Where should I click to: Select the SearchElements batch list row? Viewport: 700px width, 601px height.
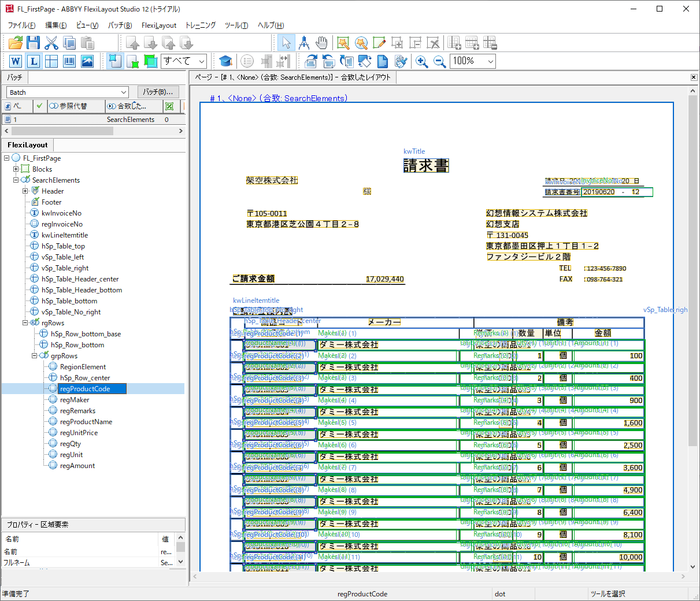pyautogui.click(x=94, y=120)
